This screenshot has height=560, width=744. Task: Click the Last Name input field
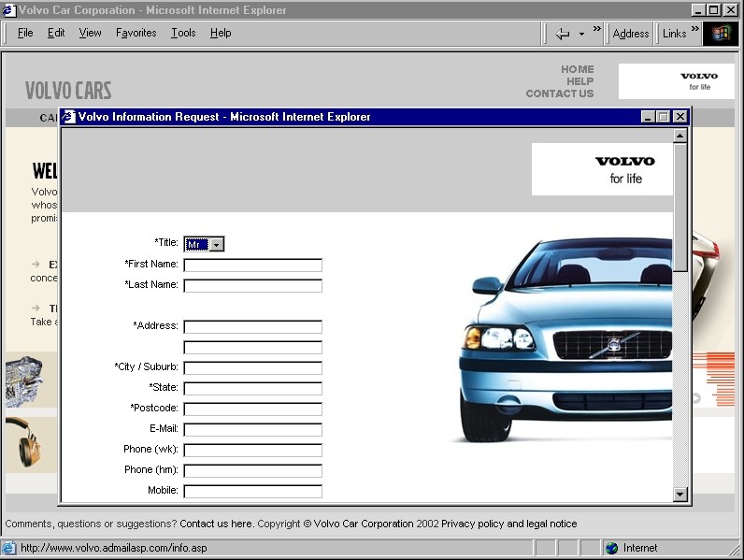pos(253,286)
